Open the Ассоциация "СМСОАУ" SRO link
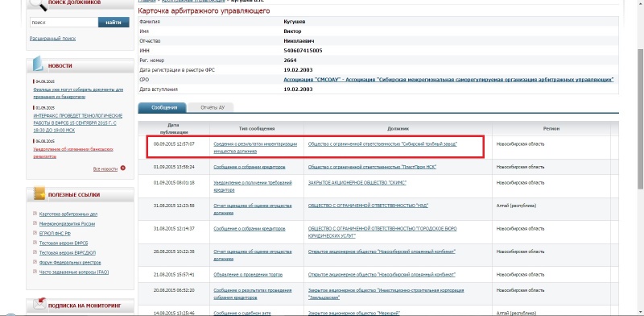This screenshot has width=644, height=316. (x=448, y=80)
